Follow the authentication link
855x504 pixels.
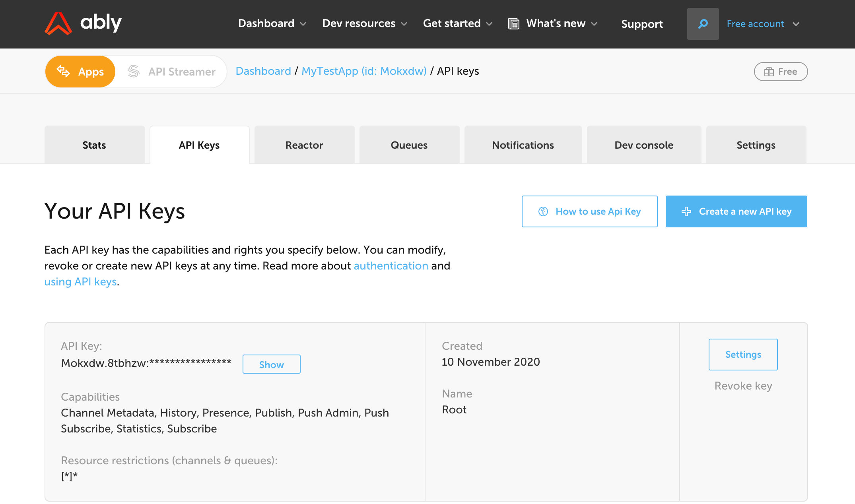click(x=391, y=266)
